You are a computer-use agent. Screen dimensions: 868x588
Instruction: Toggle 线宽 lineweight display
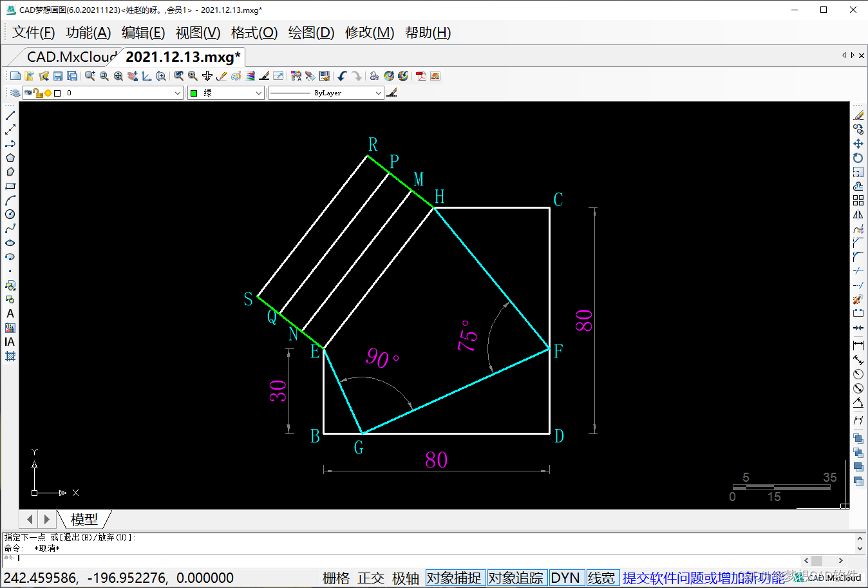pos(601,578)
